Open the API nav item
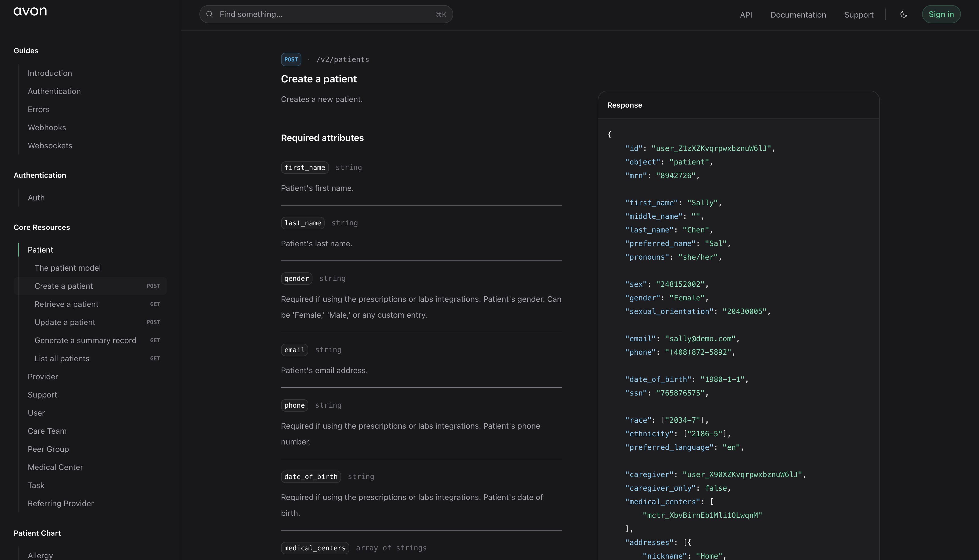 pyautogui.click(x=746, y=15)
